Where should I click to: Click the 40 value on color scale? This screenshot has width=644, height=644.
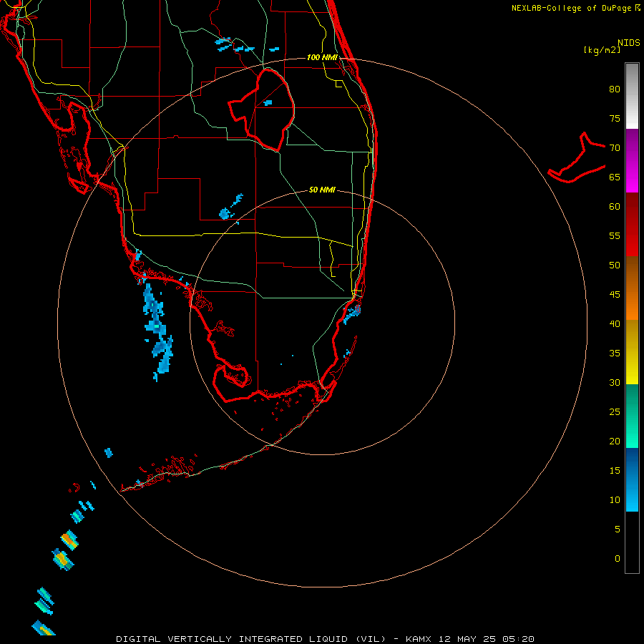pyautogui.click(x=615, y=323)
